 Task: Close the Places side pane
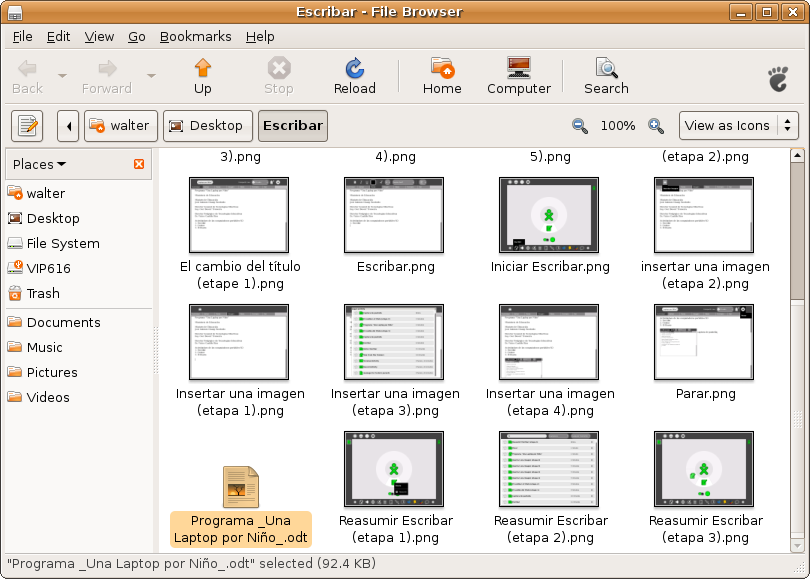[x=139, y=164]
